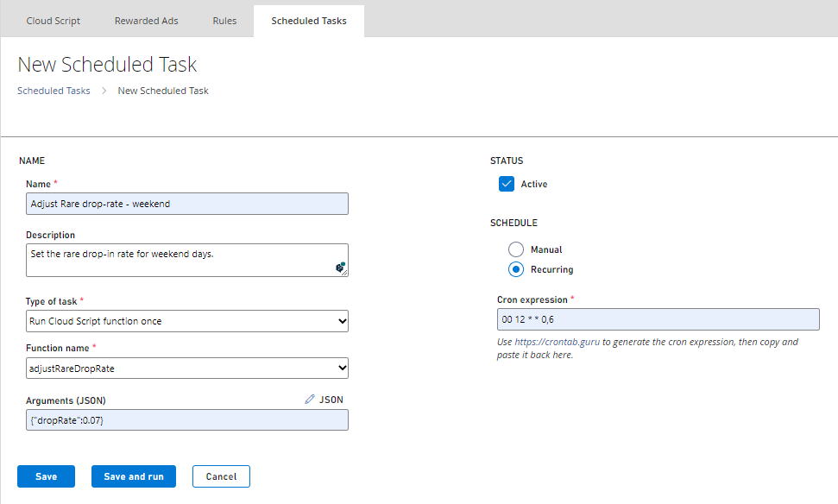Screen dimensions: 838x504
Task: Uncheck the Active status checkbox
Action: click(x=507, y=184)
